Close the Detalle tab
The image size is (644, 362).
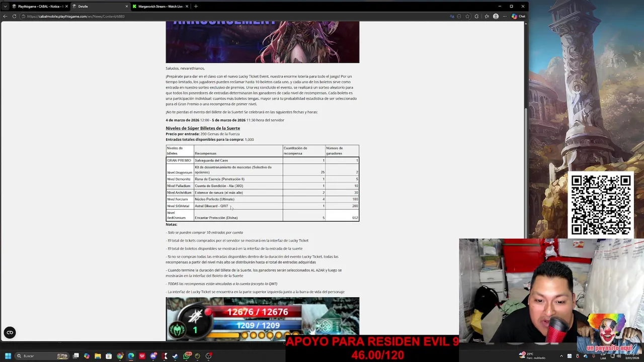coord(127,6)
